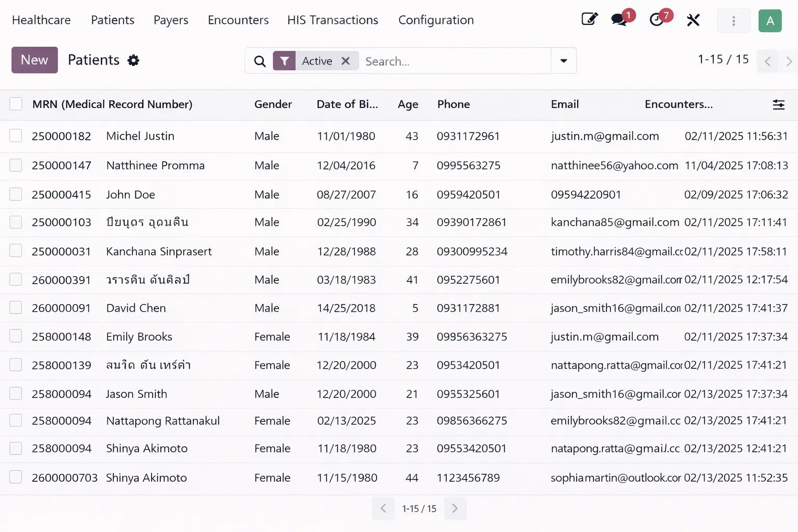Open the activities clock icon
This screenshot has height=532, width=798.
click(657, 20)
